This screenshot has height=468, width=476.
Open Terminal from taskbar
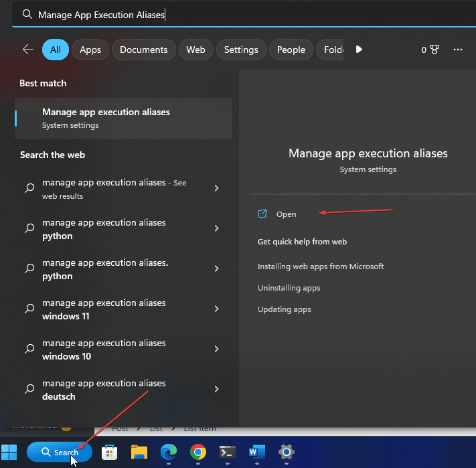[228, 452]
